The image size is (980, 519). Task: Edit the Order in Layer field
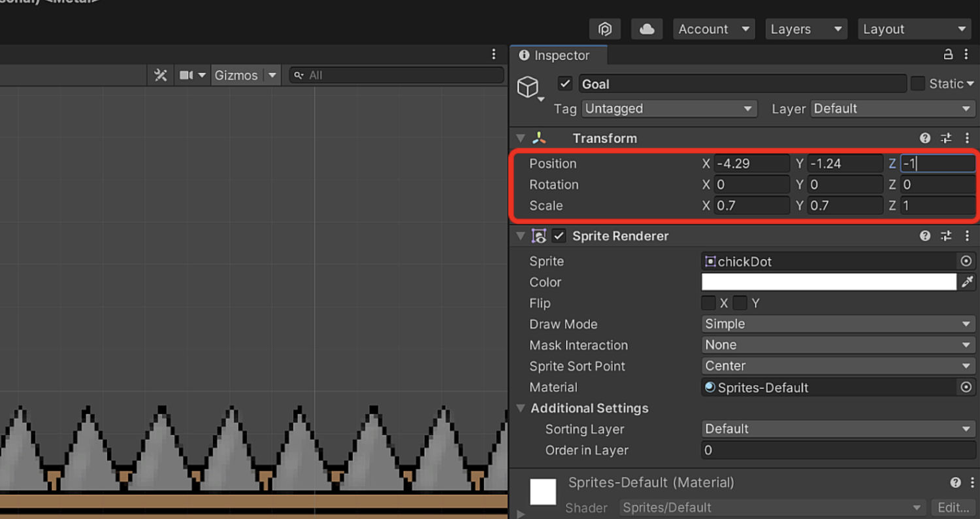838,450
